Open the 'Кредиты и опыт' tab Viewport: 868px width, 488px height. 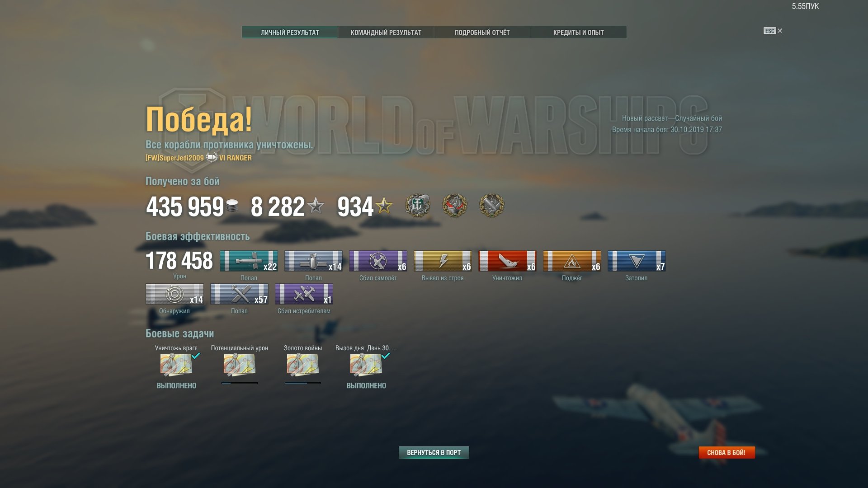pos(578,33)
